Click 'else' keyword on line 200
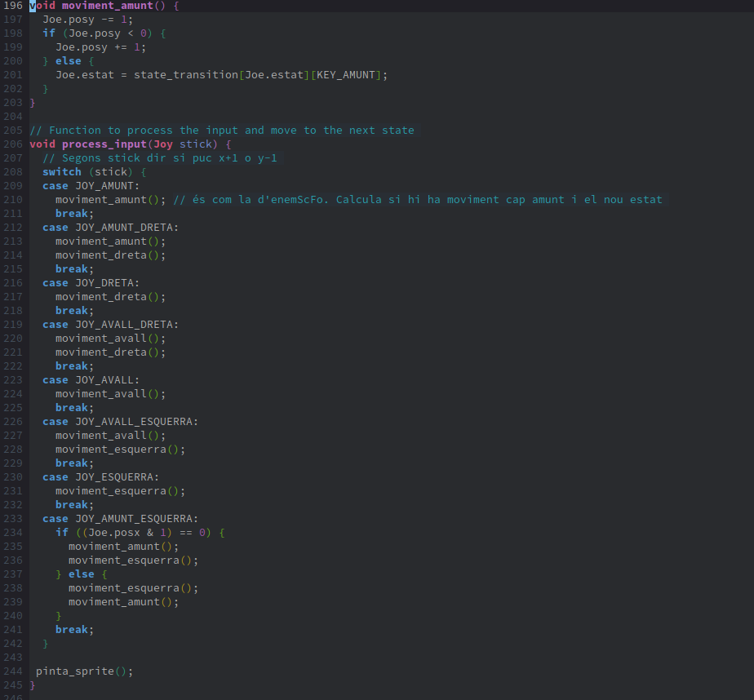This screenshot has width=754, height=700. 69,61
